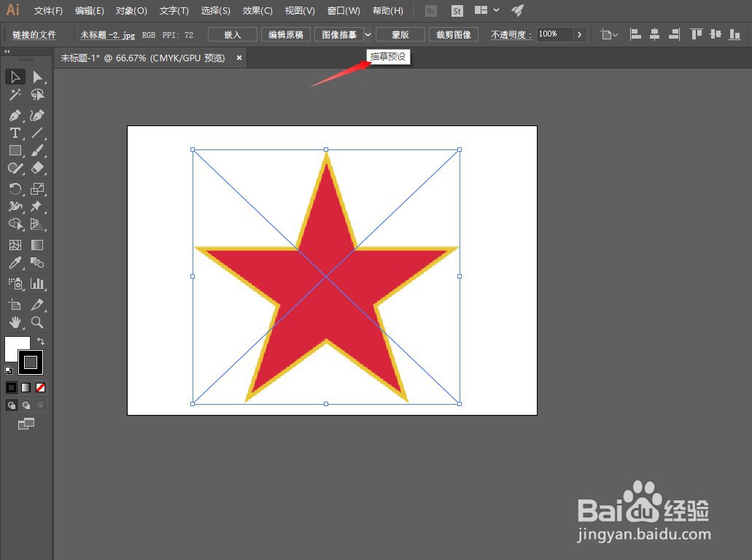The height and width of the screenshot is (560, 752).
Task: Set stroke to None
Action: pos(40,387)
